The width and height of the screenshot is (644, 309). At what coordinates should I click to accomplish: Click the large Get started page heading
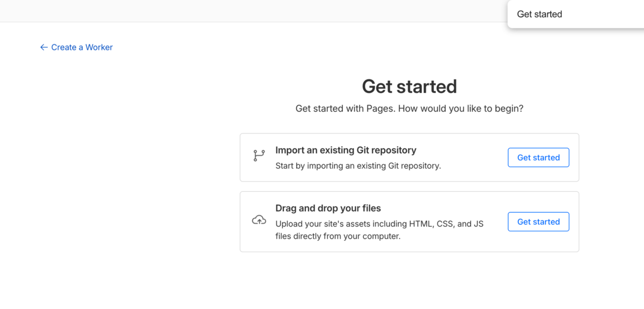409,87
